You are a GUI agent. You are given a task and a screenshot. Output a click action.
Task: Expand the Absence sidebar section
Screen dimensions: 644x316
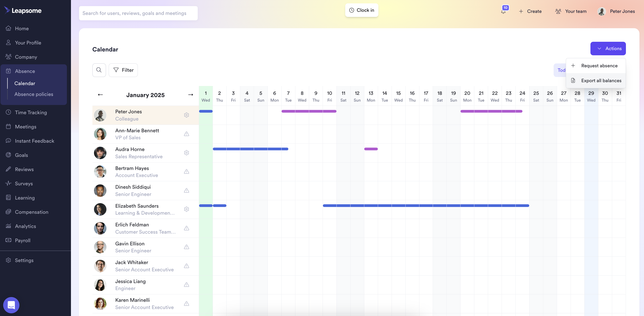click(x=25, y=71)
